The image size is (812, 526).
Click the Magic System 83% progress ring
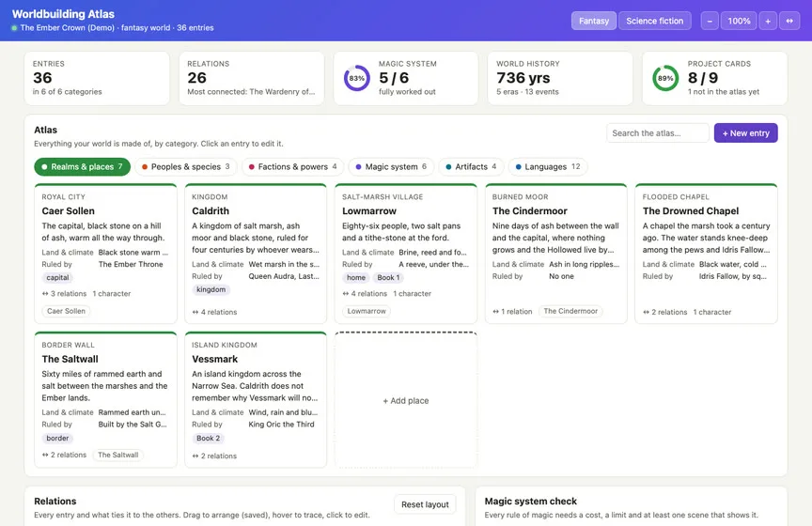click(357, 78)
